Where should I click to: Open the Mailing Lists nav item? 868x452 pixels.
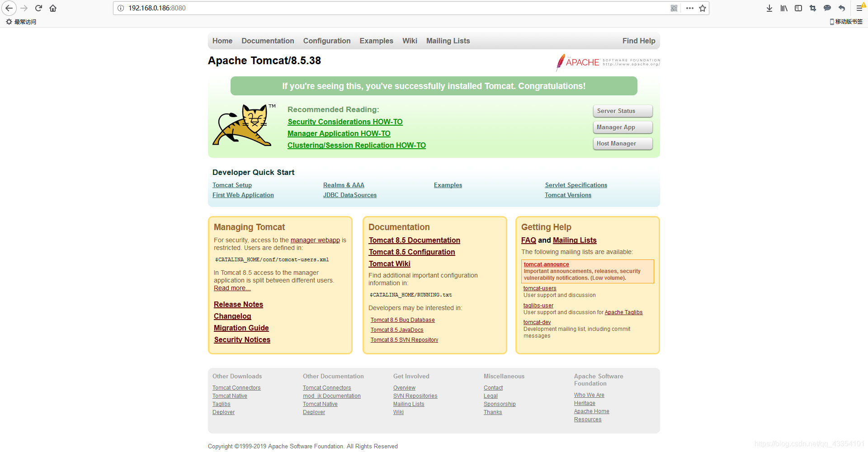[x=448, y=41]
